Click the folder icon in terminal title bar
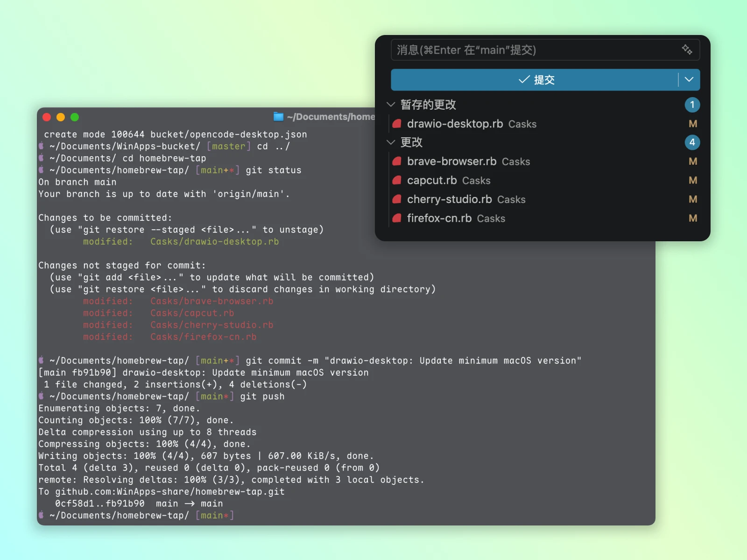The image size is (747, 560). 278,117
